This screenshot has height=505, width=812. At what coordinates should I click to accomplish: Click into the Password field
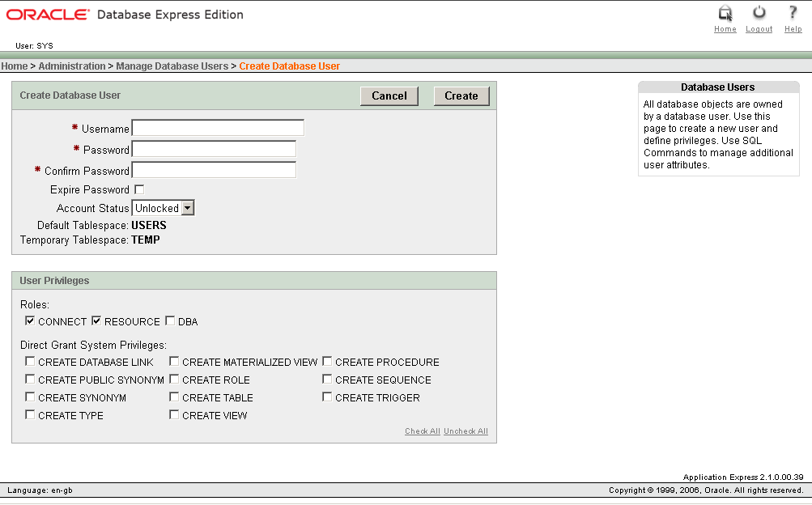[x=214, y=149]
